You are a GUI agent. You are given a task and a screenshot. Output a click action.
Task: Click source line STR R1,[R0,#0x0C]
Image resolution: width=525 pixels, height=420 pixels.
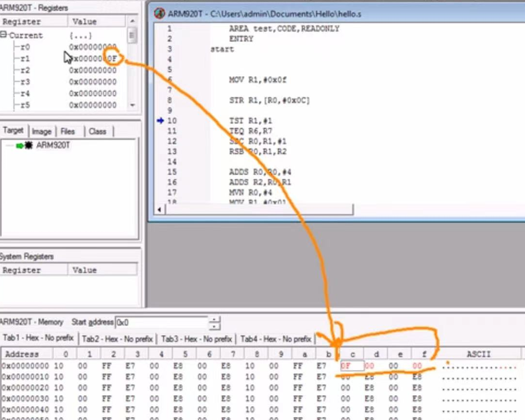click(x=269, y=100)
